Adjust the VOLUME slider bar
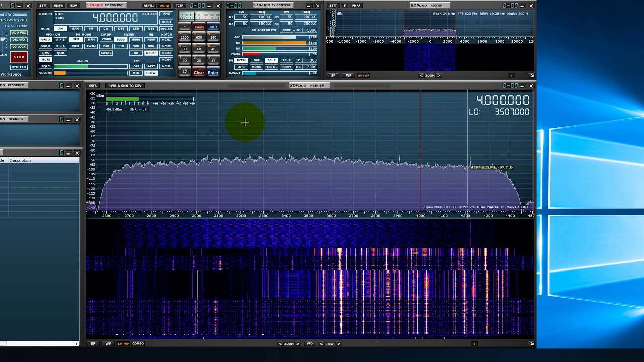 tap(91, 73)
